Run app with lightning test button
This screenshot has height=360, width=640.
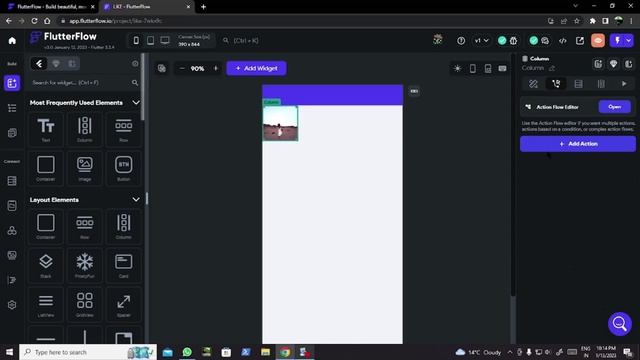click(x=617, y=40)
